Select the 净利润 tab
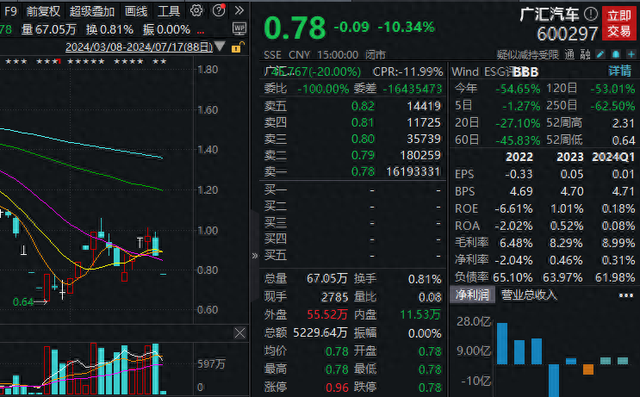Image resolution: width=640 pixels, height=397 pixels. [472, 295]
